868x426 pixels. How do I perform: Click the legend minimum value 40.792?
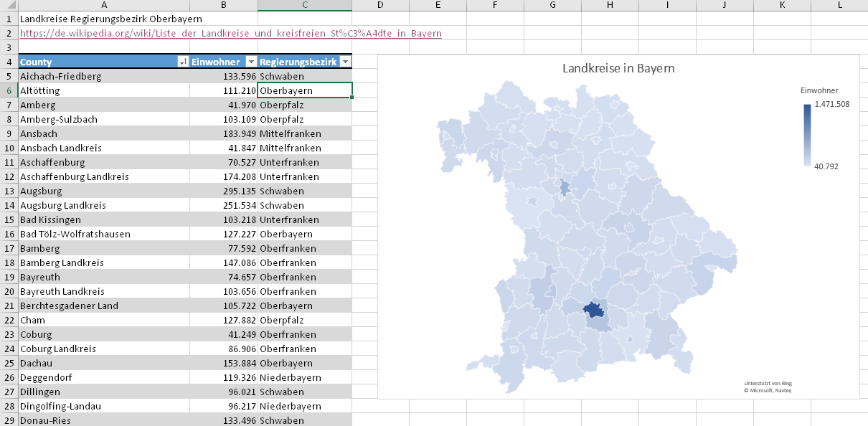826,166
